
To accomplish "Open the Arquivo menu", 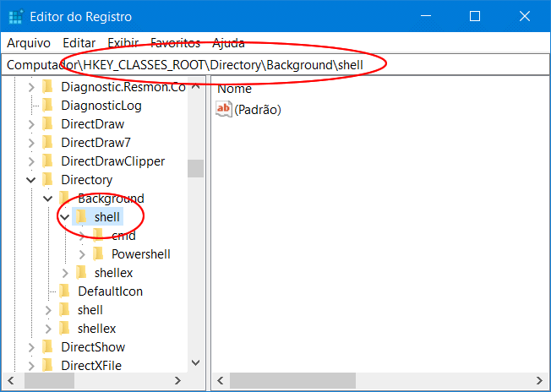I will pos(29,42).
